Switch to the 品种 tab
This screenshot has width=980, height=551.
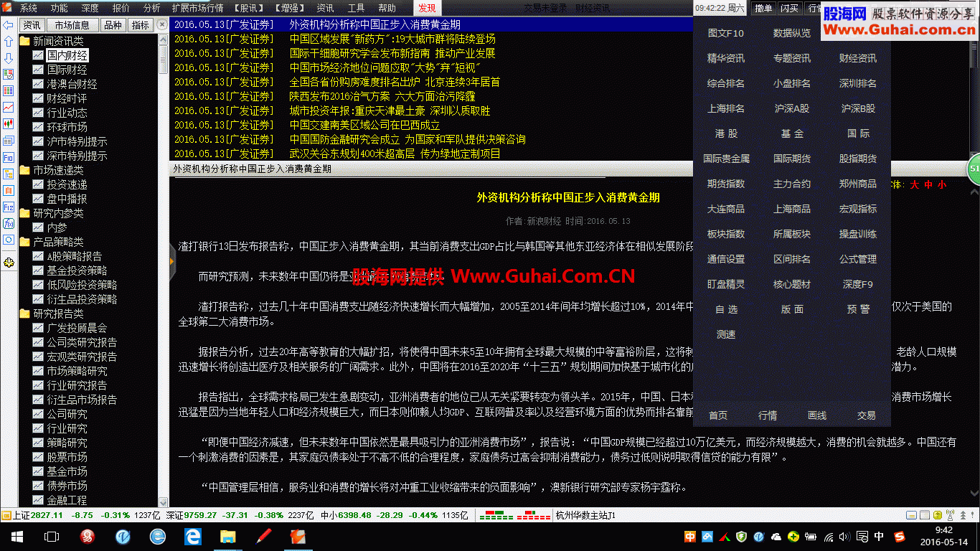113,25
